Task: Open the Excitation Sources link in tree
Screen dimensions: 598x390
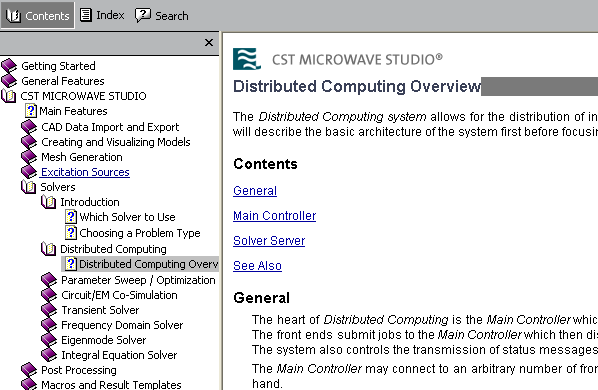Action: click(85, 172)
